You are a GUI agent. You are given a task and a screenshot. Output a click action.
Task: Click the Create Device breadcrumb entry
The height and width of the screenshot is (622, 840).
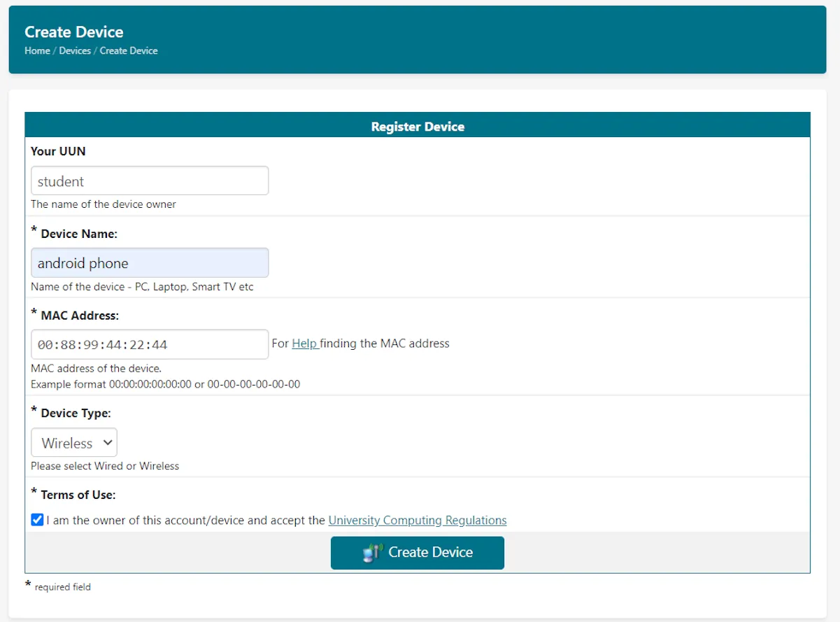[x=129, y=50]
